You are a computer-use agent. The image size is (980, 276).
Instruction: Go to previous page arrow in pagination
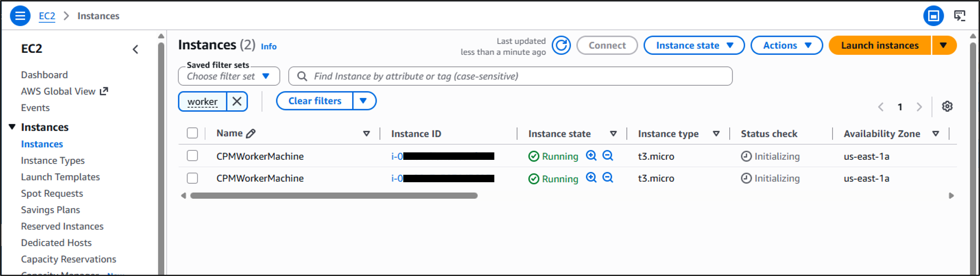pyautogui.click(x=881, y=107)
